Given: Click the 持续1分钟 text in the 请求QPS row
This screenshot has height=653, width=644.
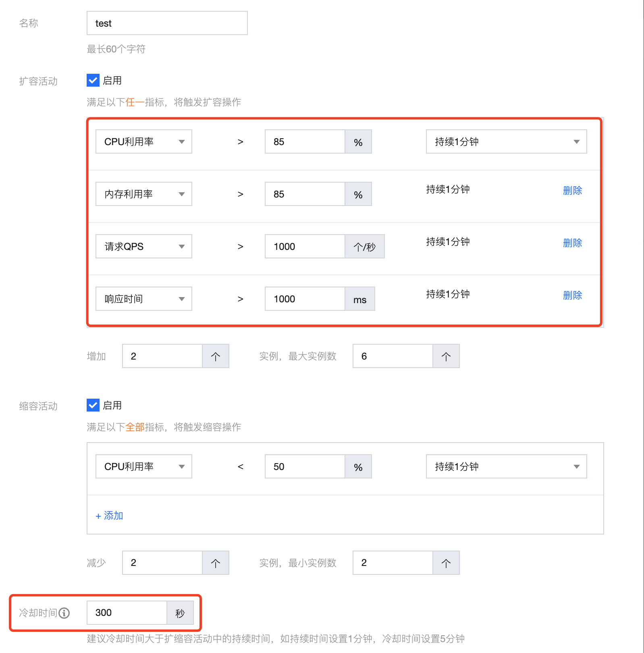Looking at the screenshot, I should coord(448,242).
